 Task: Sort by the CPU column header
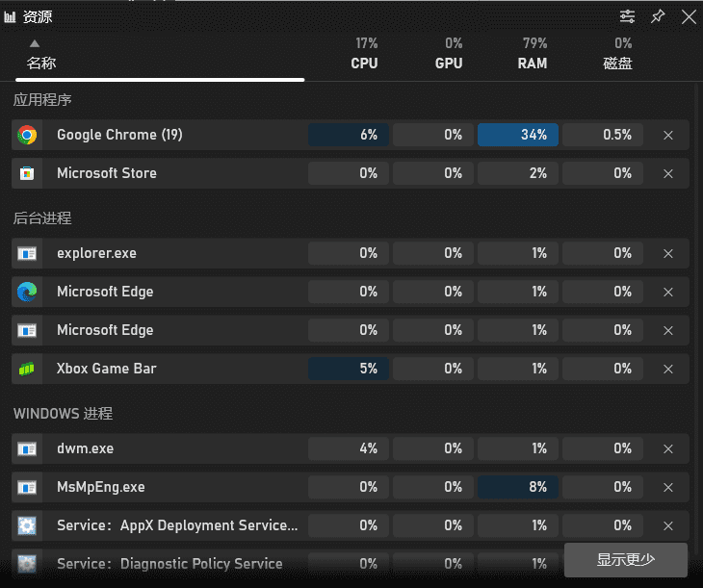click(x=364, y=64)
